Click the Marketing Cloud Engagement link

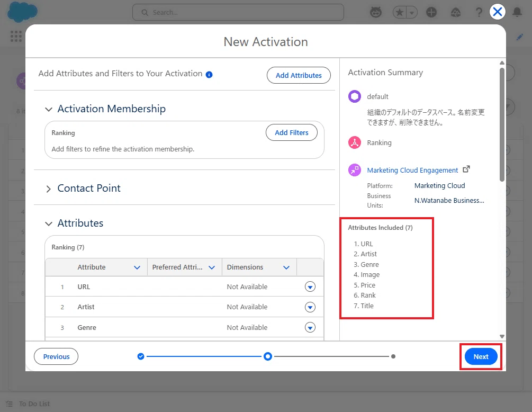click(x=412, y=171)
